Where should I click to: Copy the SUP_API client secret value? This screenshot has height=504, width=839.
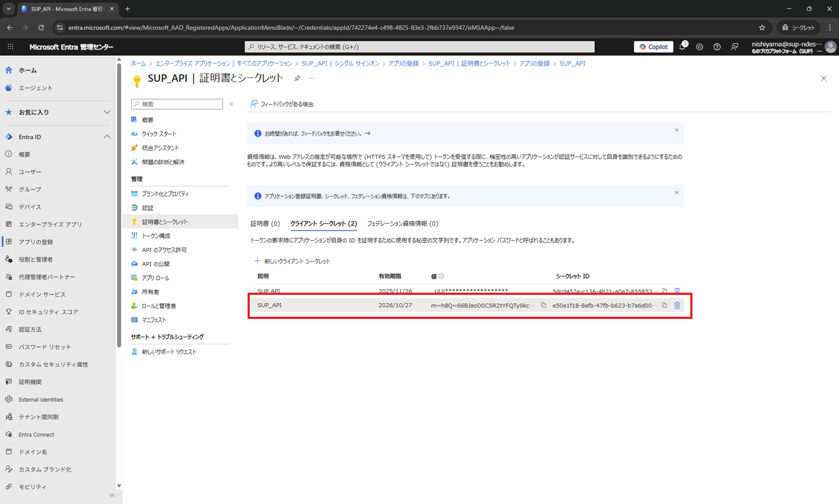[543, 305]
